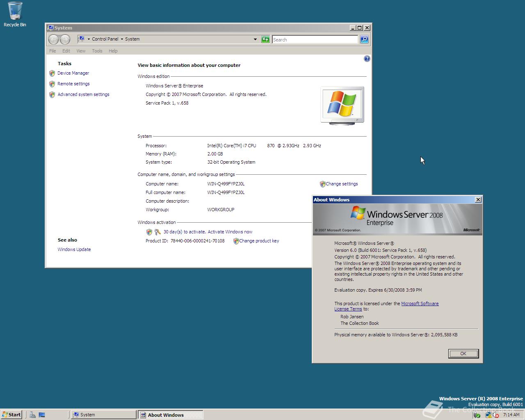This screenshot has height=420, width=525.
Task: Click Control Panel in breadcrumb
Action: (105, 39)
